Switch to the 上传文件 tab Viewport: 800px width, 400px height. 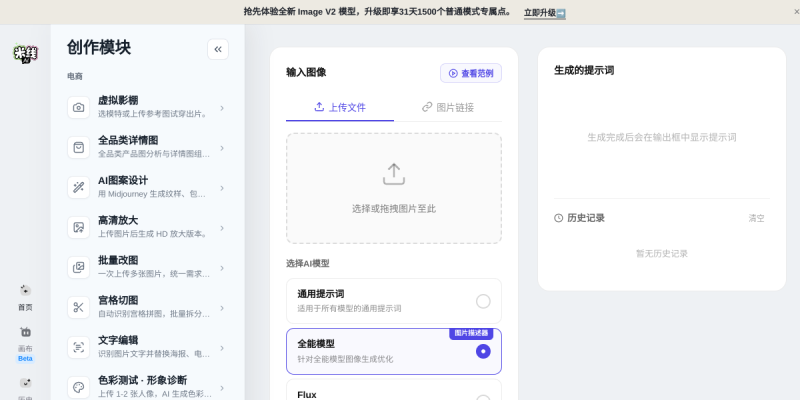tap(340, 107)
